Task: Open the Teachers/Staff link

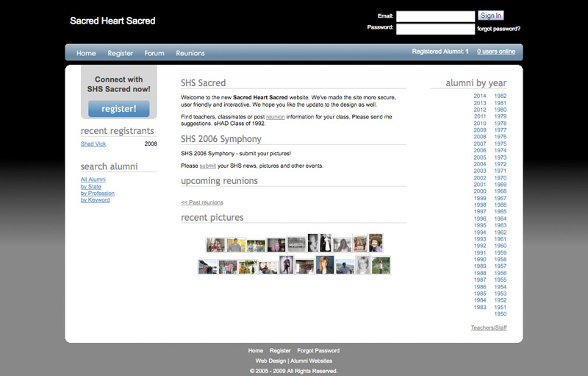Action: pyautogui.click(x=488, y=327)
